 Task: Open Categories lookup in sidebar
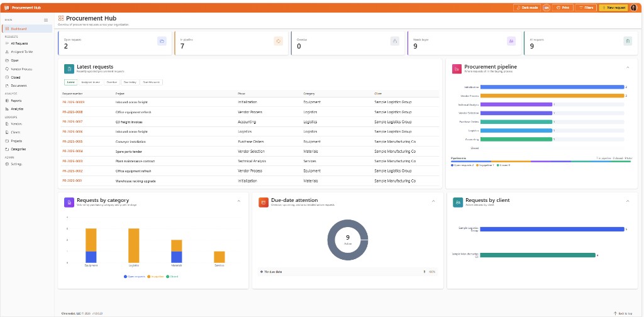(27, 149)
